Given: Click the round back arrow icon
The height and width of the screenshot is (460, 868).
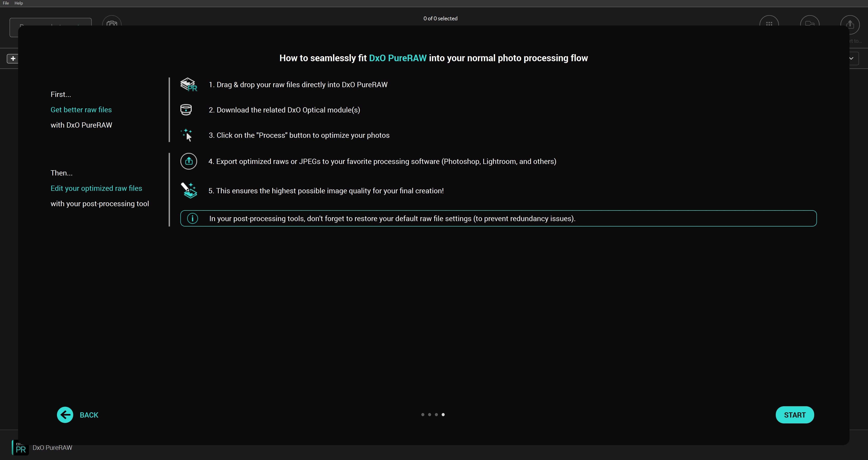Looking at the screenshot, I should 65,415.
